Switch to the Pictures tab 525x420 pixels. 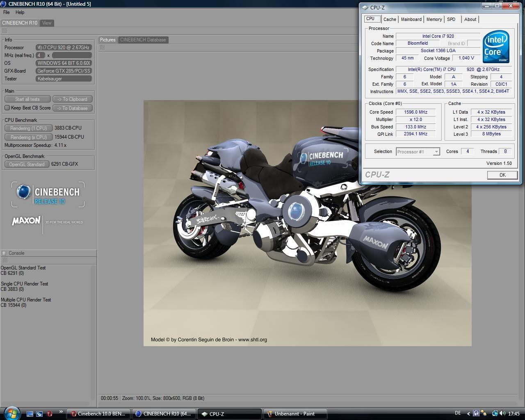tap(108, 40)
